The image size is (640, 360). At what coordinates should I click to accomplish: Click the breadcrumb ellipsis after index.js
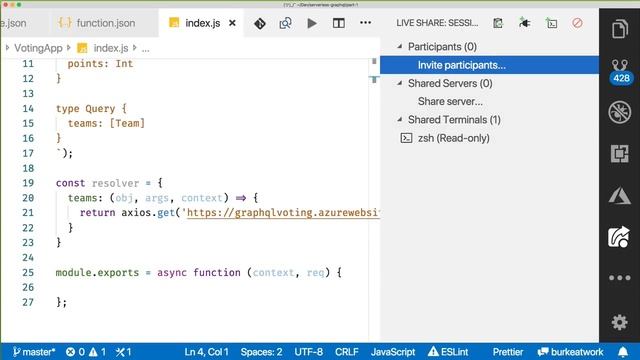click(145, 49)
